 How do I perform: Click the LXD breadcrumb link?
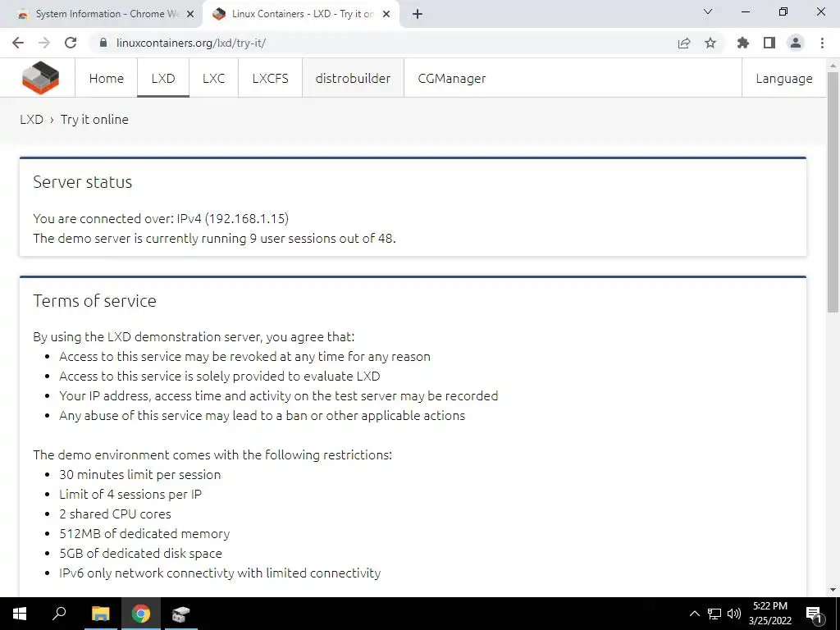point(32,120)
